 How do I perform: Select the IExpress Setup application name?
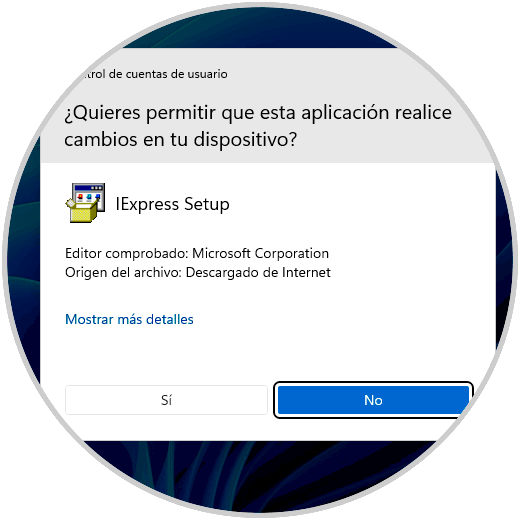point(172,204)
